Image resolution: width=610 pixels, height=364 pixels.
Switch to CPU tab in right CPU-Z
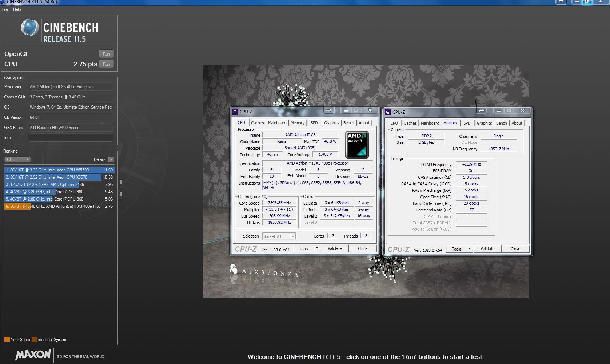click(x=394, y=123)
